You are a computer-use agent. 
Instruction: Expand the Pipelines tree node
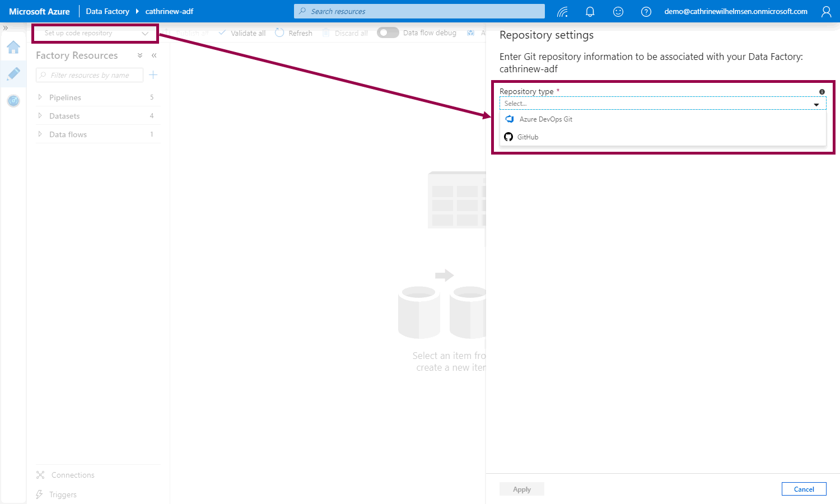pos(40,97)
